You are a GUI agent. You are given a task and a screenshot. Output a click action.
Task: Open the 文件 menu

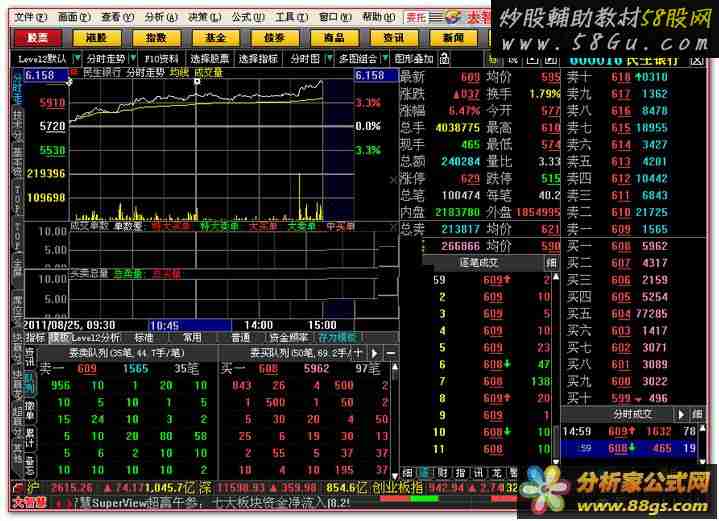coord(31,17)
